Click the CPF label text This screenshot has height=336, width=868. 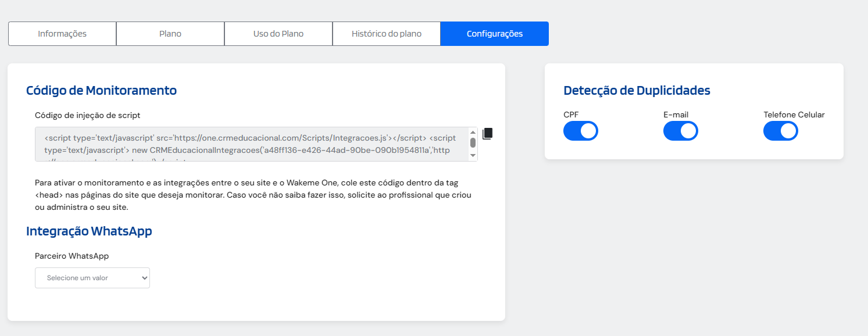pos(571,115)
